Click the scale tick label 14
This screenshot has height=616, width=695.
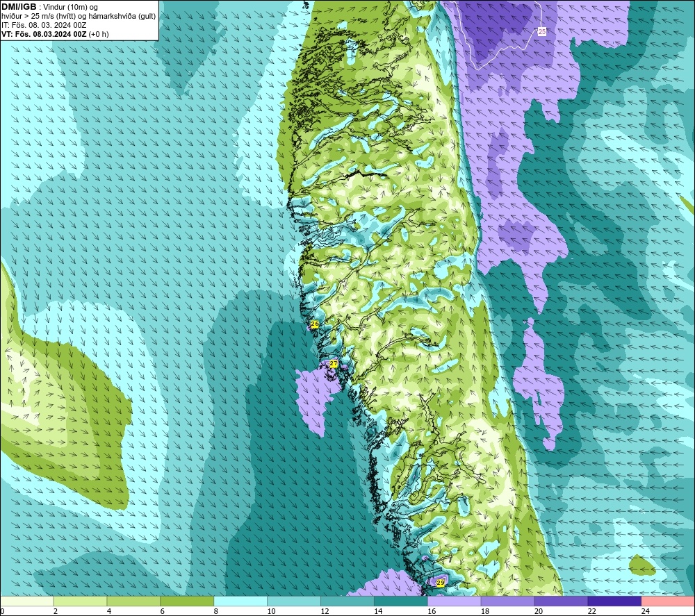tap(378, 611)
